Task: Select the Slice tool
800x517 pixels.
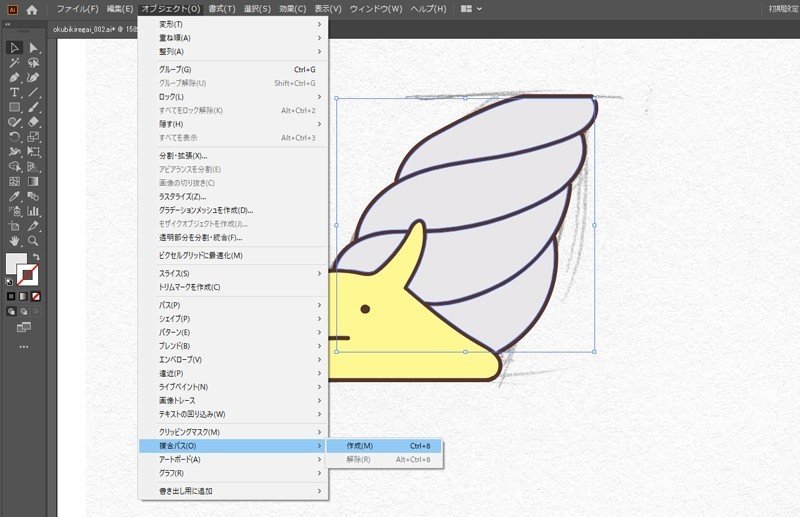Action: coord(33,226)
